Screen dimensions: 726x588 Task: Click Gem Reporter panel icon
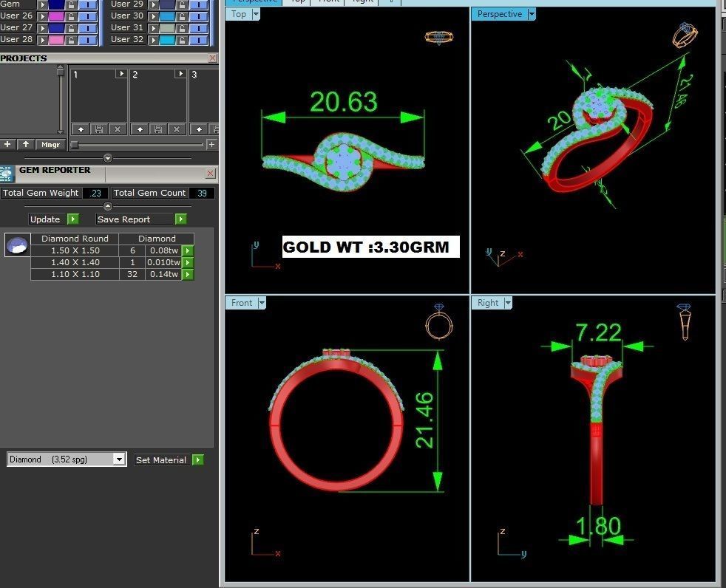click(7, 174)
